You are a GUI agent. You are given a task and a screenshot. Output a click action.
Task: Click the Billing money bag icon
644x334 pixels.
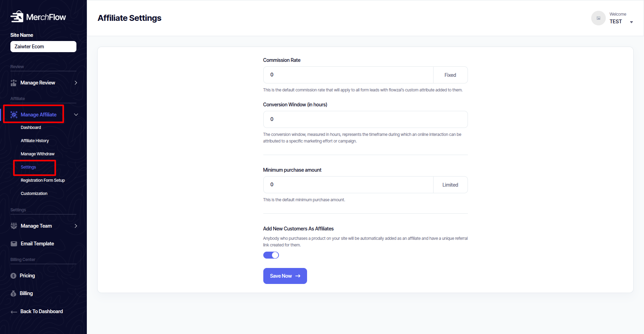click(14, 293)
